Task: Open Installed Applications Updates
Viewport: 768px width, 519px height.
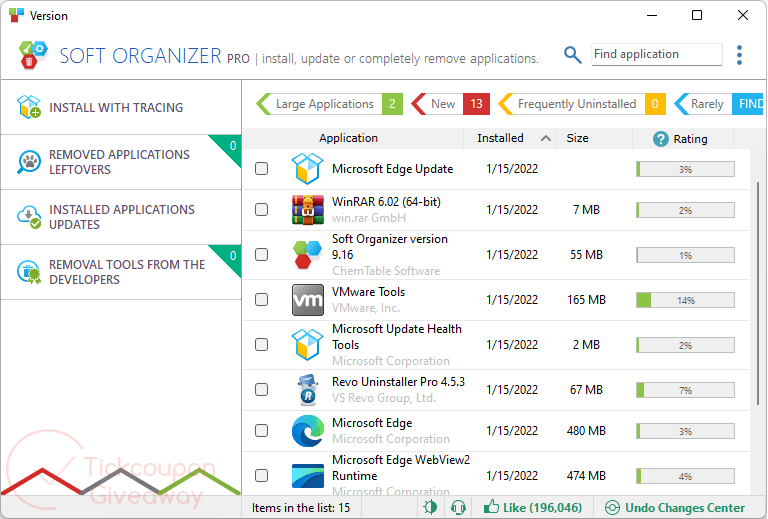Action: coord(121,217)
